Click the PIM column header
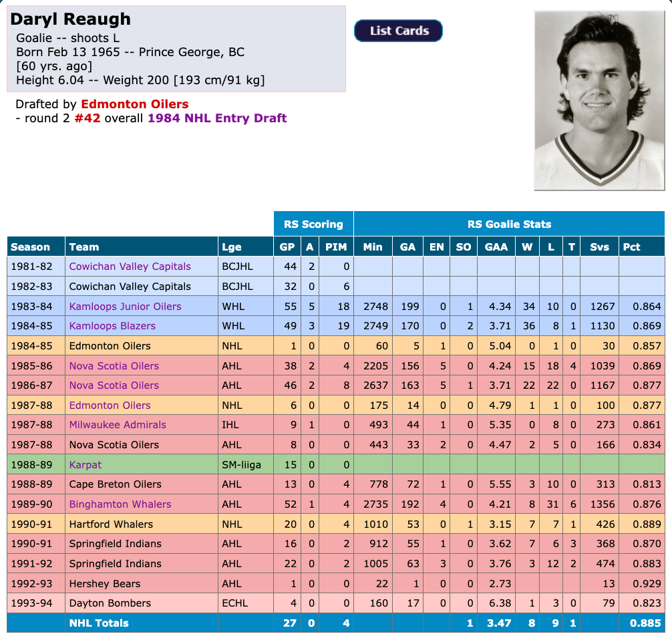The image size is (672, 640). (x=336, y=247)
